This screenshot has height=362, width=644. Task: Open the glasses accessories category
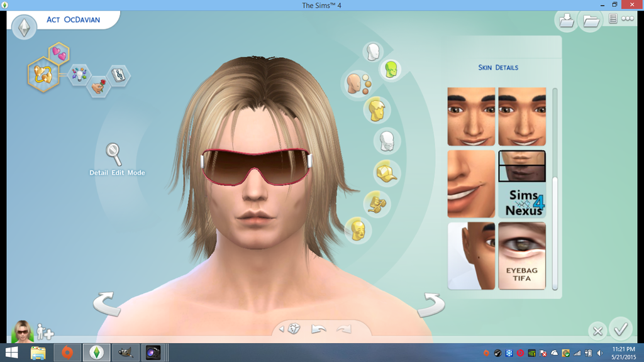click(x=377, y=204)
